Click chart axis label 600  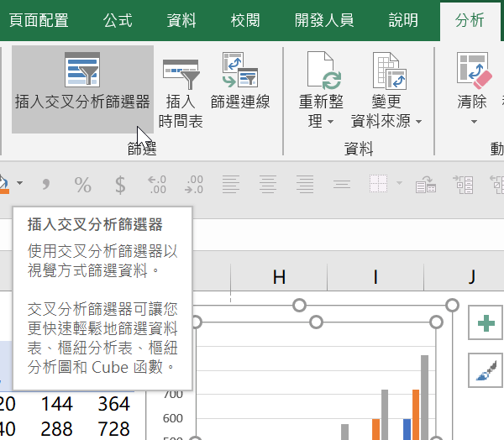(172, 418)
